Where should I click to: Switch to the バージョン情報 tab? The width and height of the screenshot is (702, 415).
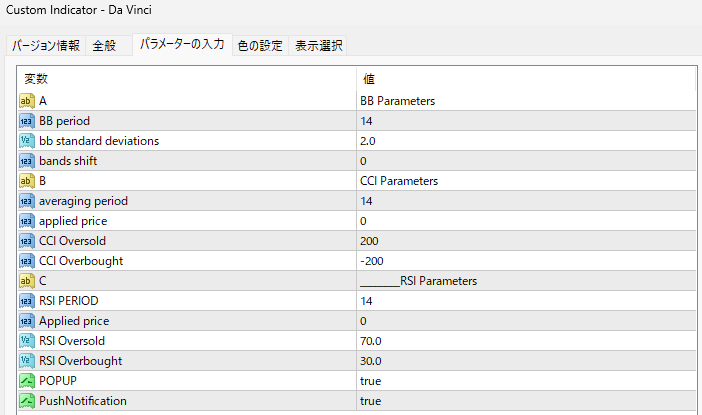click(x=46, y=46)
